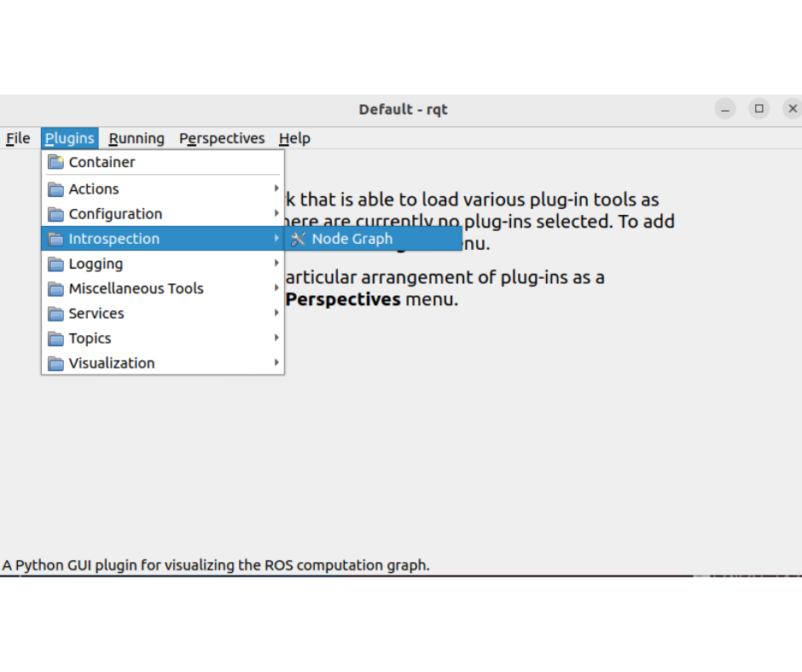This screenshot has height=672, width=802.
Task: Click the Container folder icon
Action: 56,162
